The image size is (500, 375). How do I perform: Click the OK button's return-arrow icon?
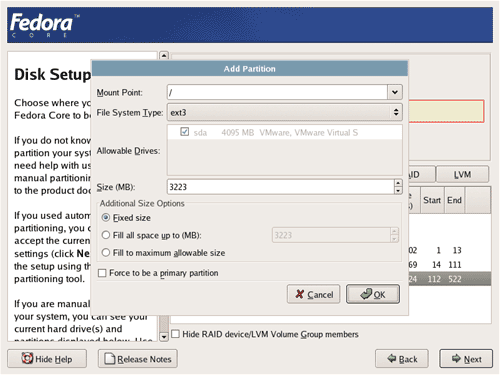(366, 294)
